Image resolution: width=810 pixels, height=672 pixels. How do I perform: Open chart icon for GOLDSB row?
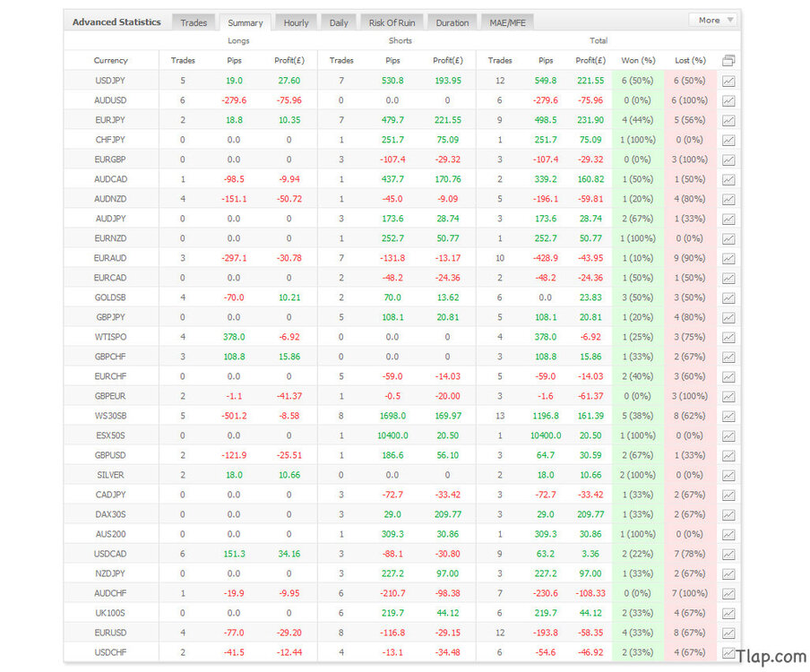(728, 298)
